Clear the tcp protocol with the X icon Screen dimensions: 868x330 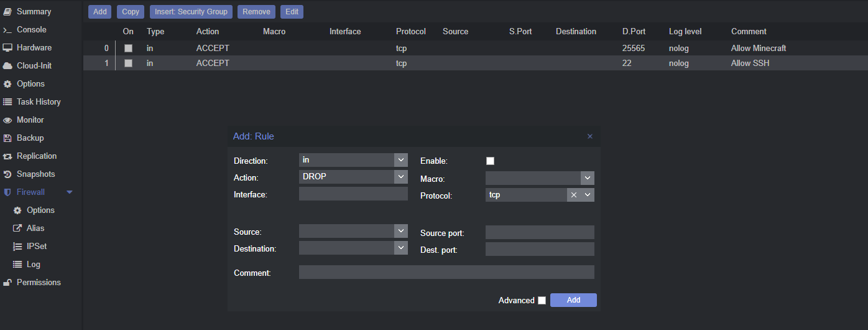(574, 195)
